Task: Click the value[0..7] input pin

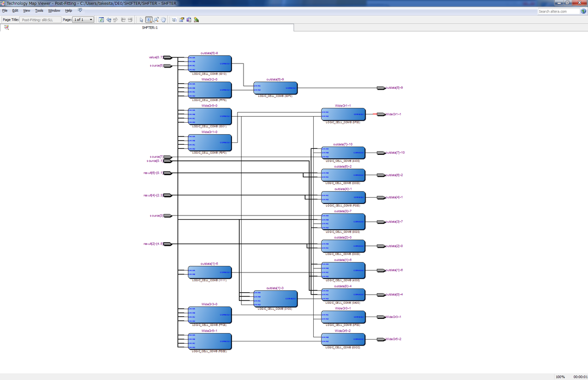Action: point(168,57)
